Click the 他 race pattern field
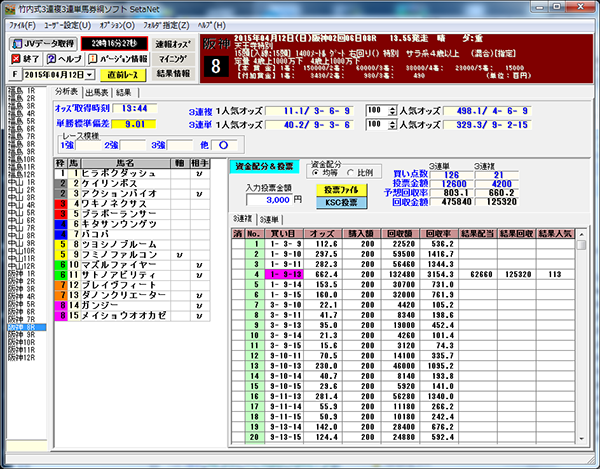The image size is (600, 469). click(x=224, y=145)
